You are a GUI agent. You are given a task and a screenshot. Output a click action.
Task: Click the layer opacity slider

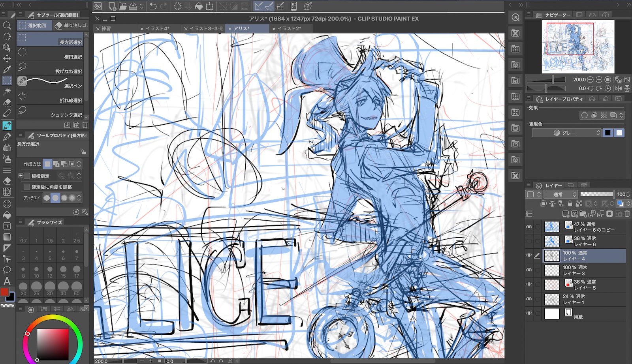pos(597,194)
